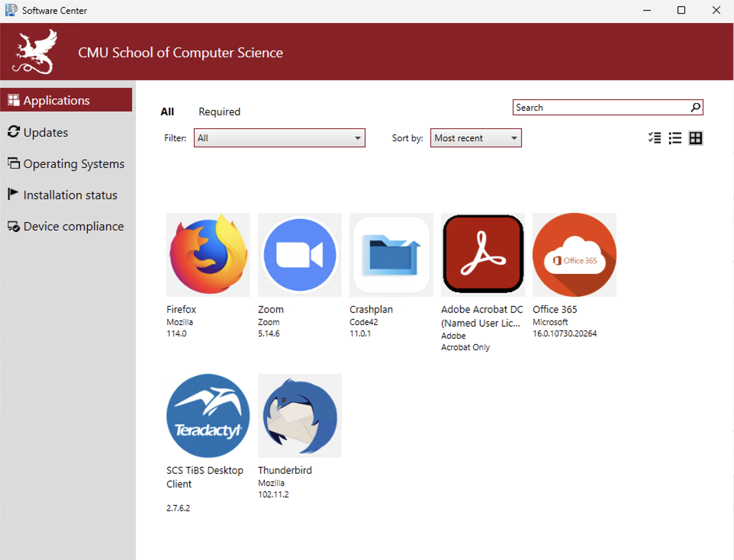The image size is (734, 560).
Task: Click the search magnifier icon
Action: (695, 108)
